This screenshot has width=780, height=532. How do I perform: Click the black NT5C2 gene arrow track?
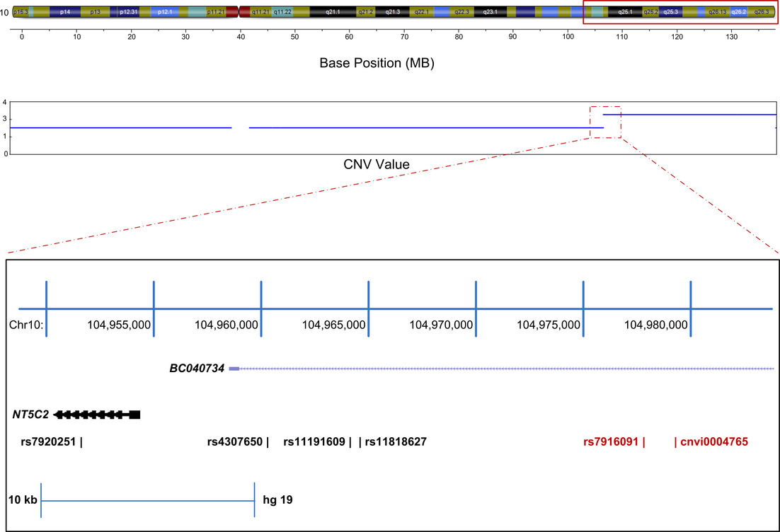pos(96,415)
